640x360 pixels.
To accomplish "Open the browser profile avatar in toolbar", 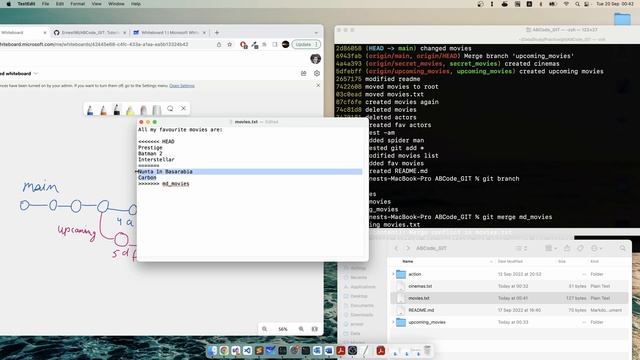I will 285,44.
